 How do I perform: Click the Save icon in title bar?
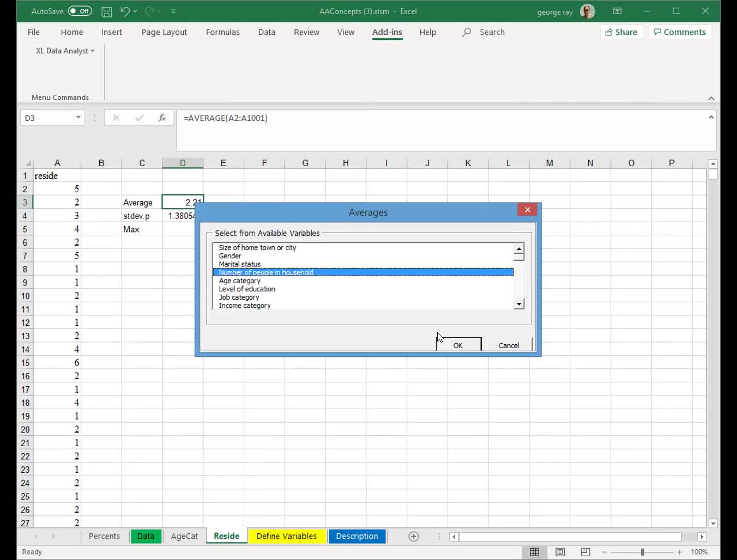click(x=107, y=11)
